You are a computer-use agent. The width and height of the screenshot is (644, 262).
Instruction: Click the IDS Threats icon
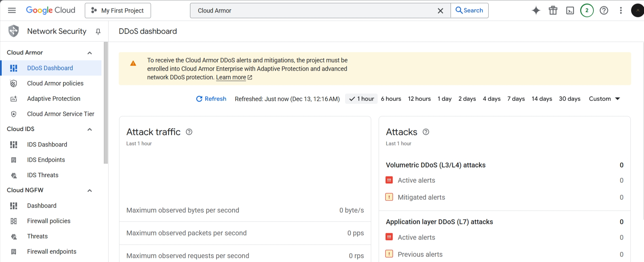click(x=14, y=175)
